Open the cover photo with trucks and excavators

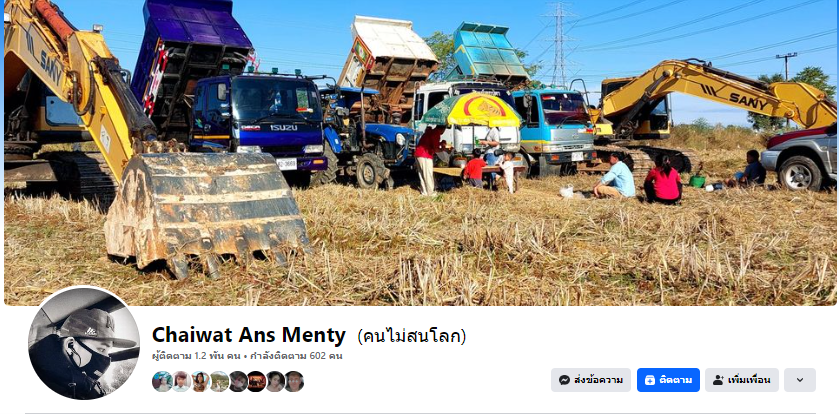(420, 152)
